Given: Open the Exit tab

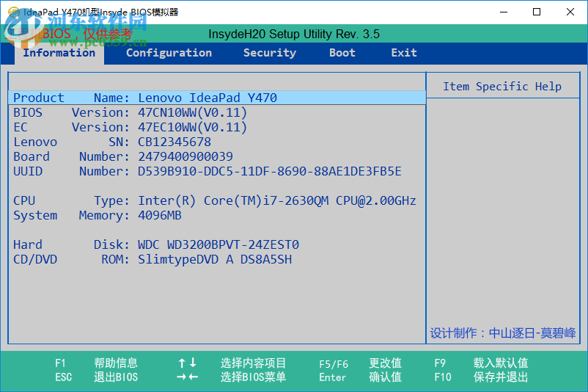Looking at the screenshot, I should [x=404, y=53].
